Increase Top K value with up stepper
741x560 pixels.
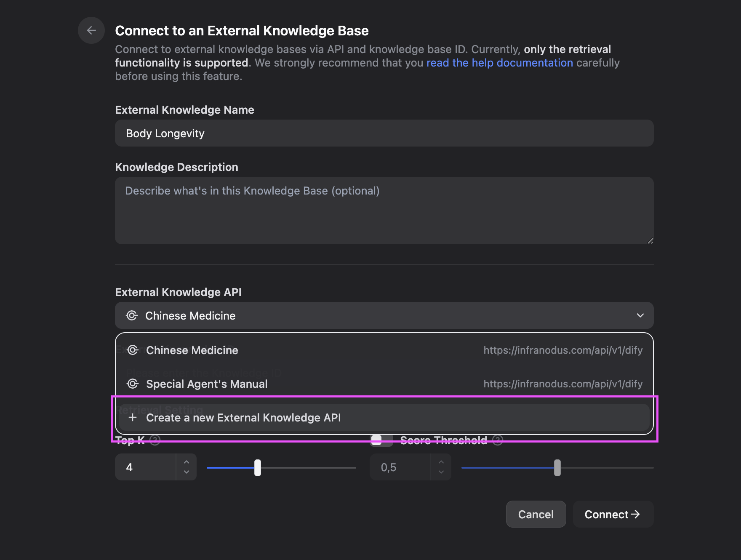tap(187, 462)
